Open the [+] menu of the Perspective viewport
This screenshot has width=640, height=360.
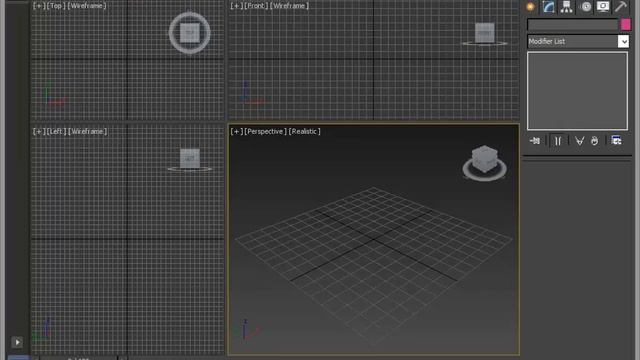click(237, 131)
